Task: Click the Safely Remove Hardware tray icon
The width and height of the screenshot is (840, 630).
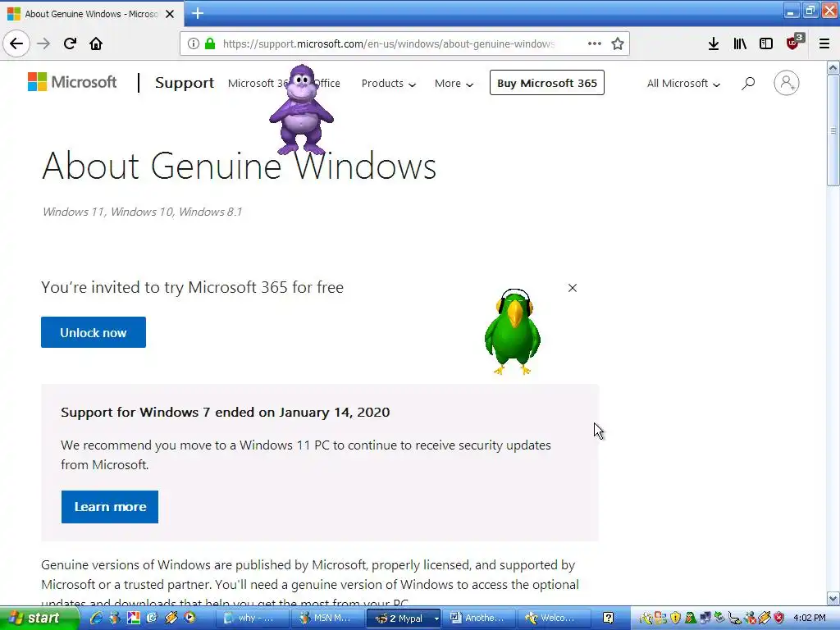Action: point(719,619)
